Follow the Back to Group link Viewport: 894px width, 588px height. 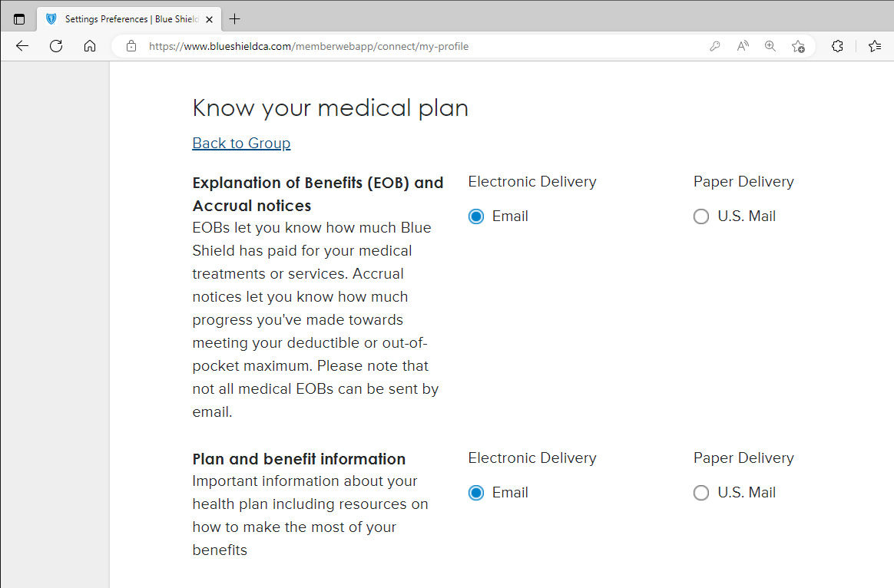tap(241, 143)
